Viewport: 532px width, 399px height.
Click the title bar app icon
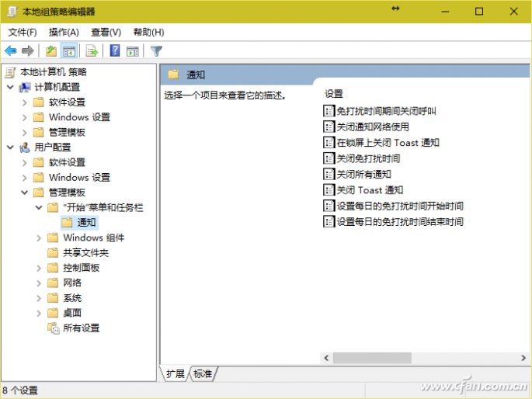[x=12, y=12]
